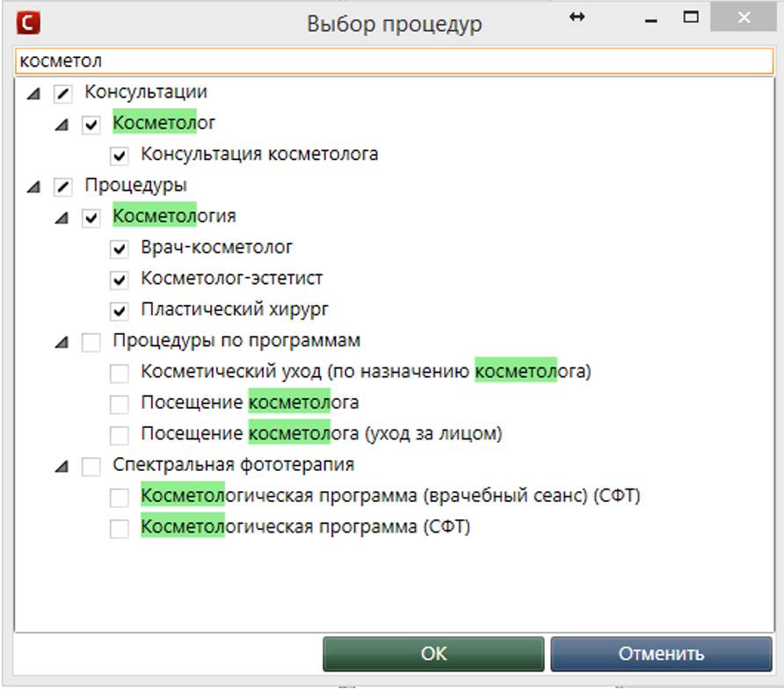Viewport: 784px width, 689px height.
Task: Collapse the Спектральная фототерапия group arrow
Action: pyautogui.click(x=62, y=467)
